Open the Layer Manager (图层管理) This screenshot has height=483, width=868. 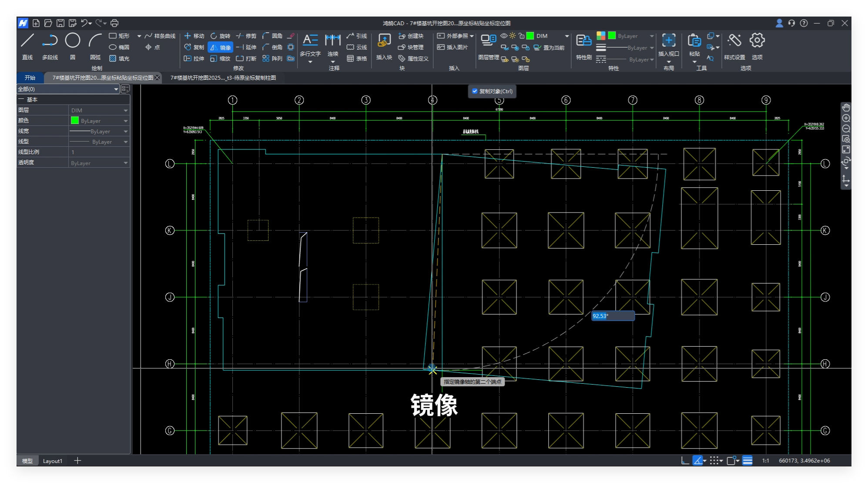[x=488, y=41]
